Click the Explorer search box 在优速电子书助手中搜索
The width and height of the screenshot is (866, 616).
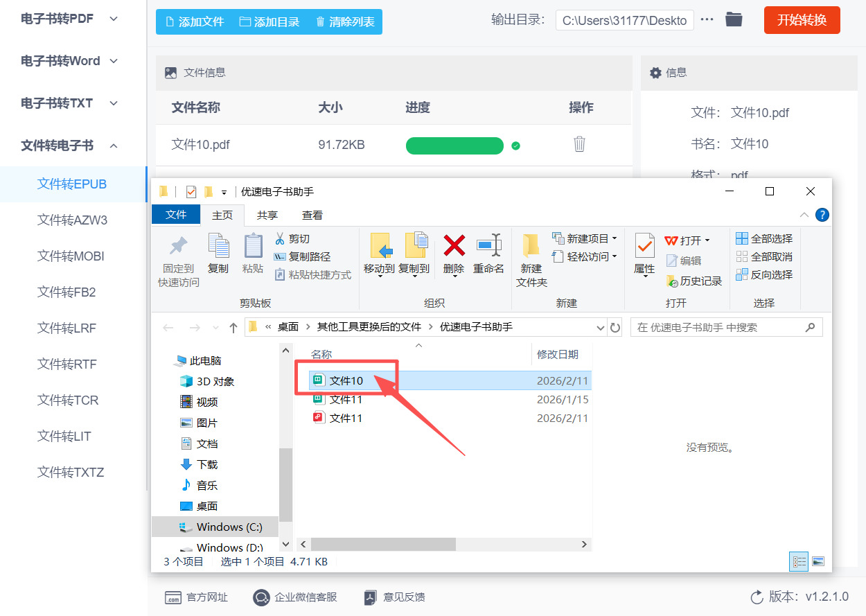point(726,326)
